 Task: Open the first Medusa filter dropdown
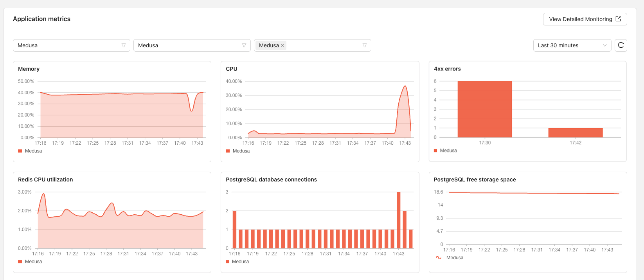pyautogui.click(x=72, y=45)
